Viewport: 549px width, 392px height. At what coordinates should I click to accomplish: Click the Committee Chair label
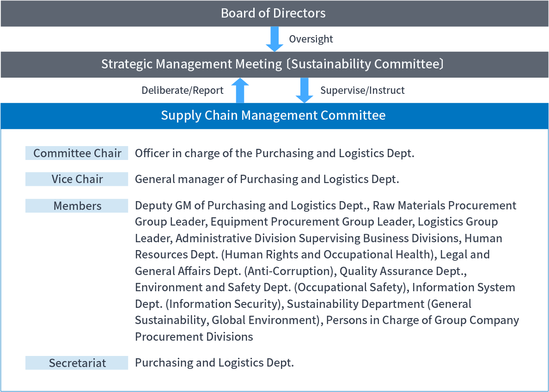click(77, 153)
